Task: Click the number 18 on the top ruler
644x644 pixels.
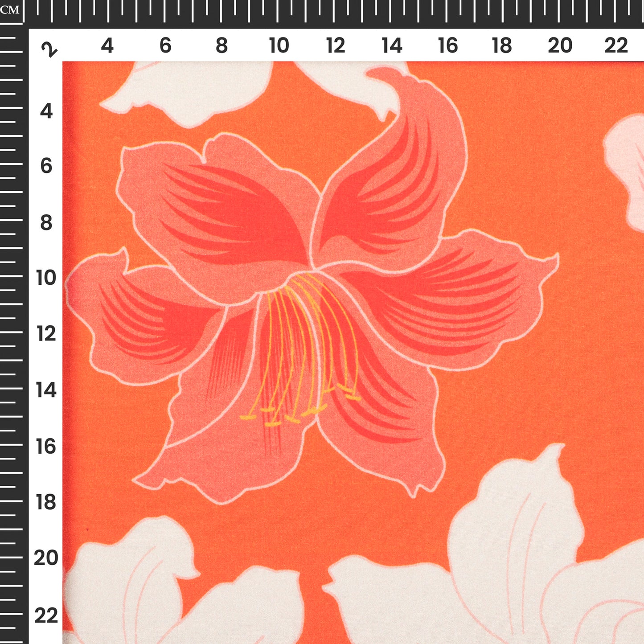Action: (501, 45)
